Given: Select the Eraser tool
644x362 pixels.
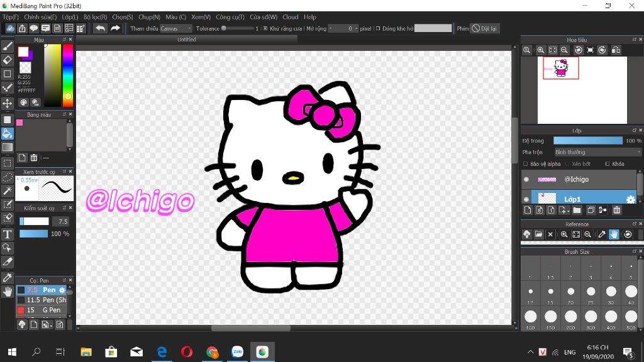Looking at the screenshot, I should click(8, 60).
